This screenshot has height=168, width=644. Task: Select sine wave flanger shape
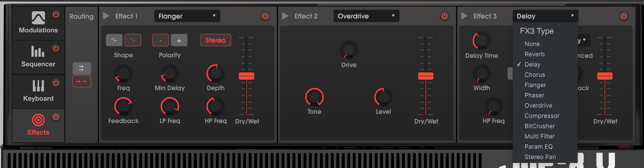pyautogui.click(x=114, y=40)
